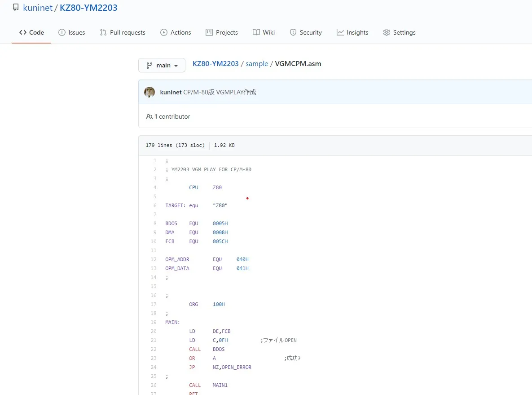
Task: Click the JP NZ,OPEN_ERROR instruction
Action: [220, 368]
